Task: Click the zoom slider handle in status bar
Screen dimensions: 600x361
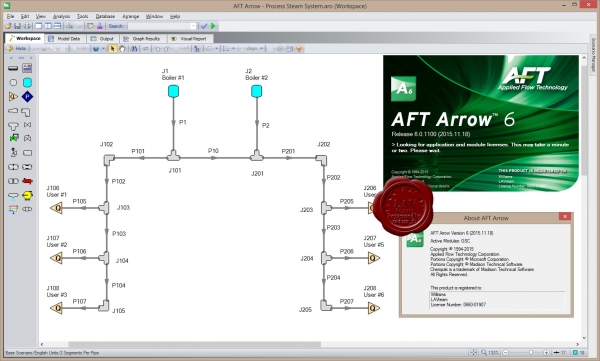Action: pos(531,352)
